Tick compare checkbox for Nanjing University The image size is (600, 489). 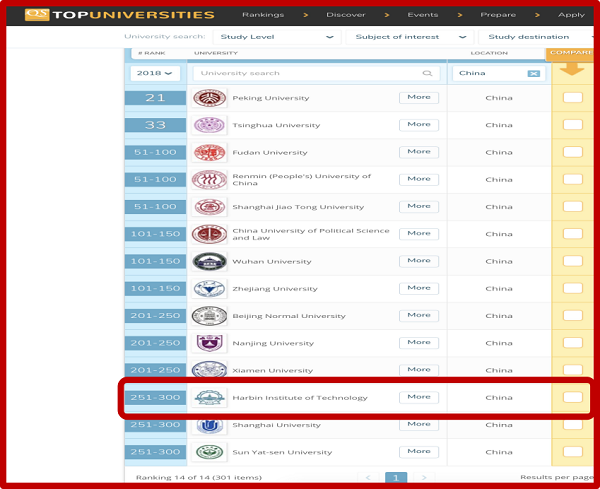[x=573, y=342]
